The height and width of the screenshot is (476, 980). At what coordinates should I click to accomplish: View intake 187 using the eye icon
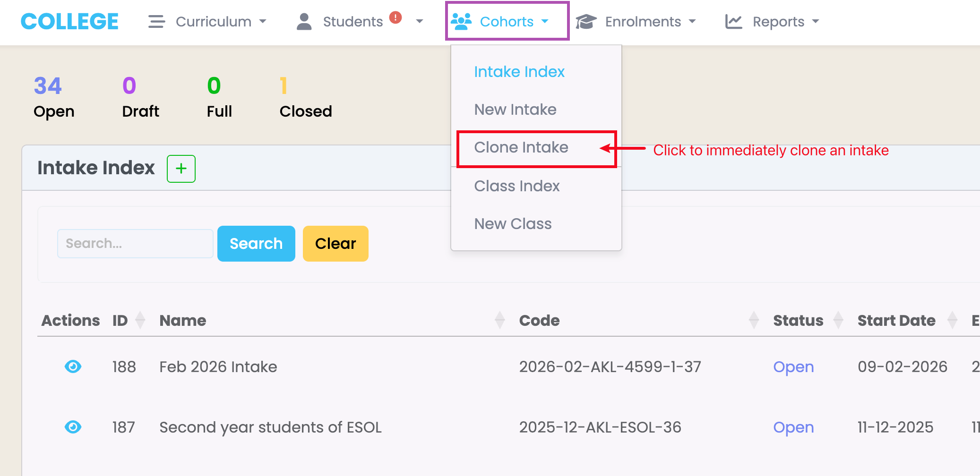coord(73,427)
